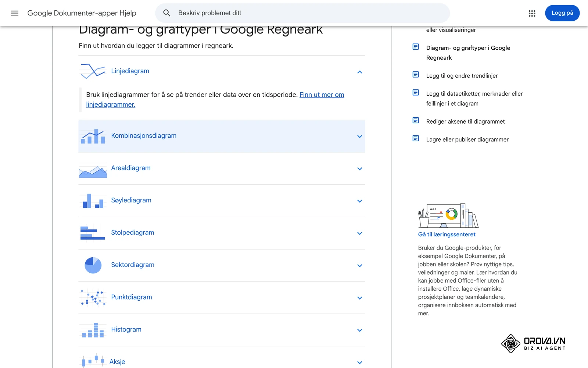Screen dimensions: 588x368
Task: Open Legg til og endre trendlinjer article
Action: tap(462, 76)
